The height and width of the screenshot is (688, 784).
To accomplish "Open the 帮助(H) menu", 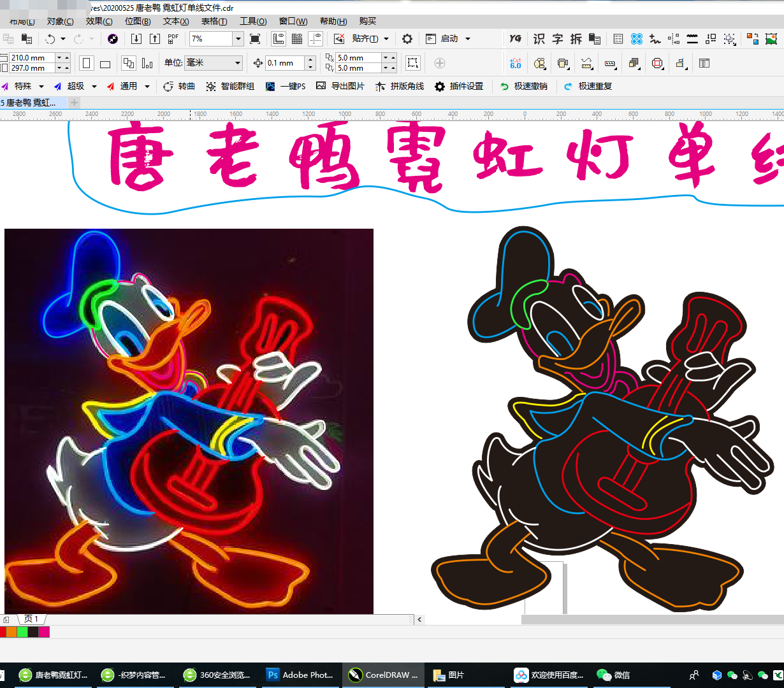I will [x=333, y=22].
